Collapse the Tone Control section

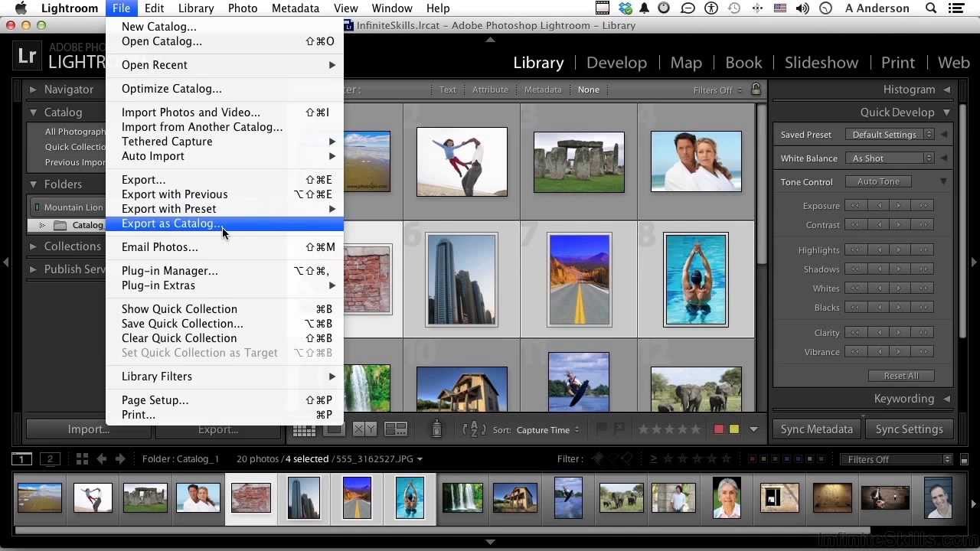click(x=943, y=181)
